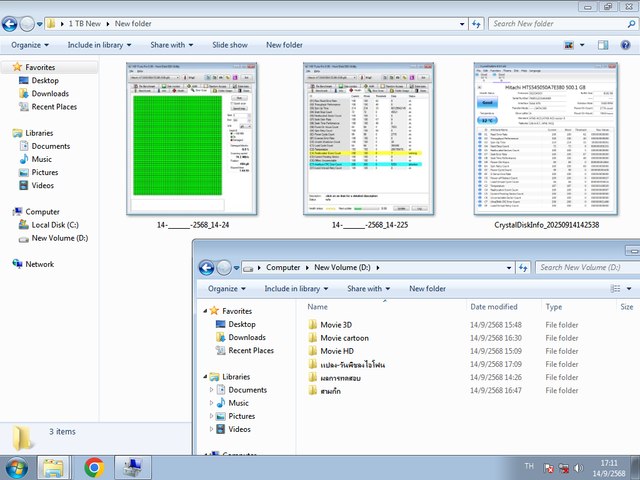Sort by Date modified column header
Viewport: 640px width, 480px height.
tap(493, 307)
